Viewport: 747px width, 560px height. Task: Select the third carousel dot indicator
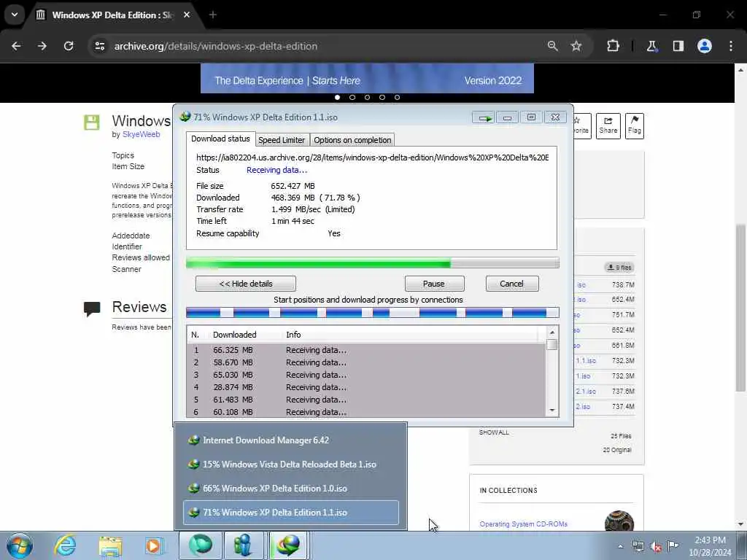pyautogui.click(x=368, y=97)
